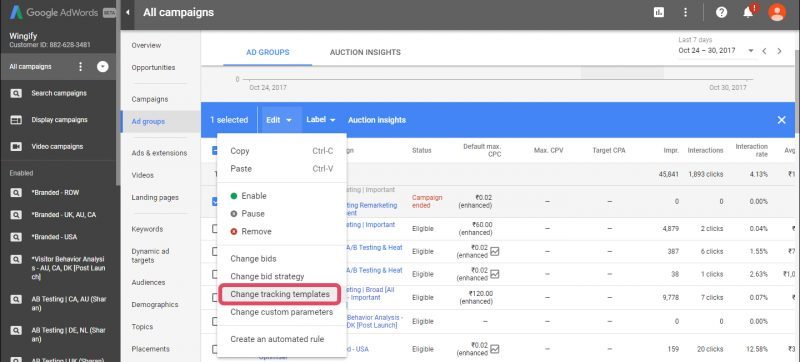Open notifications bell icon
This screenshot has height=362, width=800.
click(x=748, y=12)
